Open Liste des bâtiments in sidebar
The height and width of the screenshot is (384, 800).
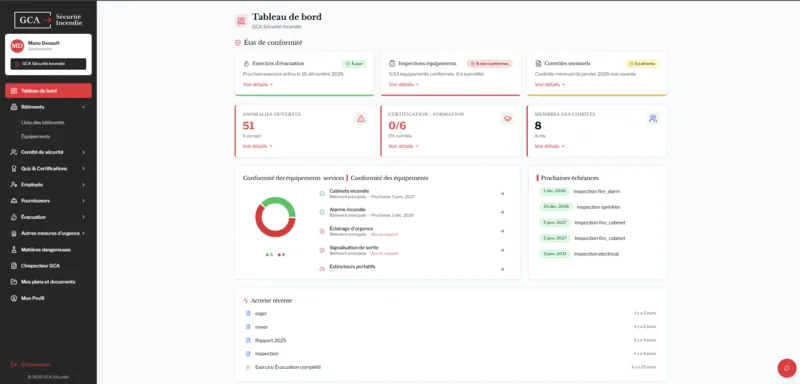(x=43, y=122)
